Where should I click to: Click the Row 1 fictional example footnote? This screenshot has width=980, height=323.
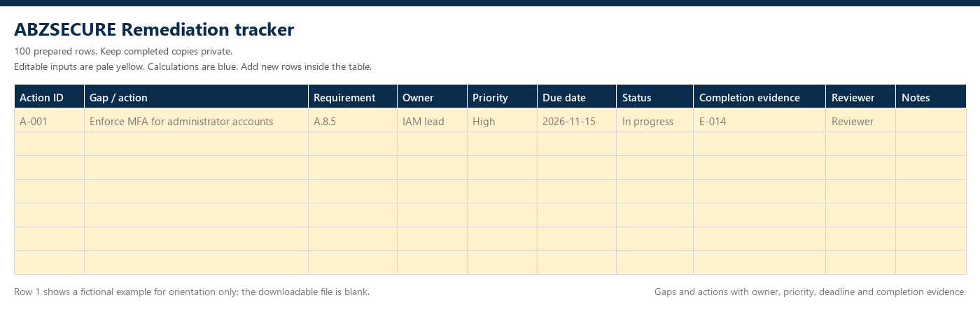pos(192,292)
